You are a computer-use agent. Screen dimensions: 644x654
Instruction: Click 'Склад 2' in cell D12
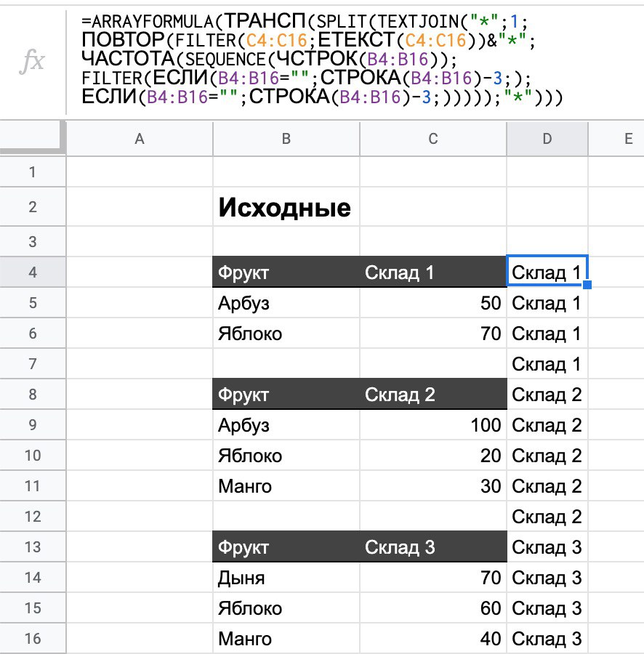tap(547, 517)
